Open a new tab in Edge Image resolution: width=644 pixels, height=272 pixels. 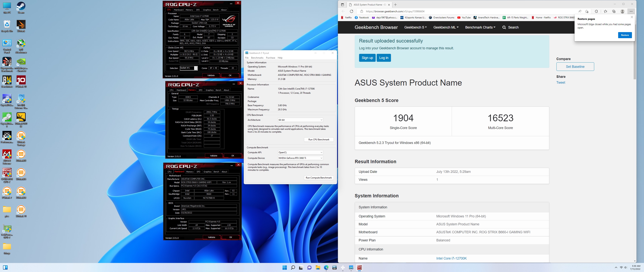[395, 5]
